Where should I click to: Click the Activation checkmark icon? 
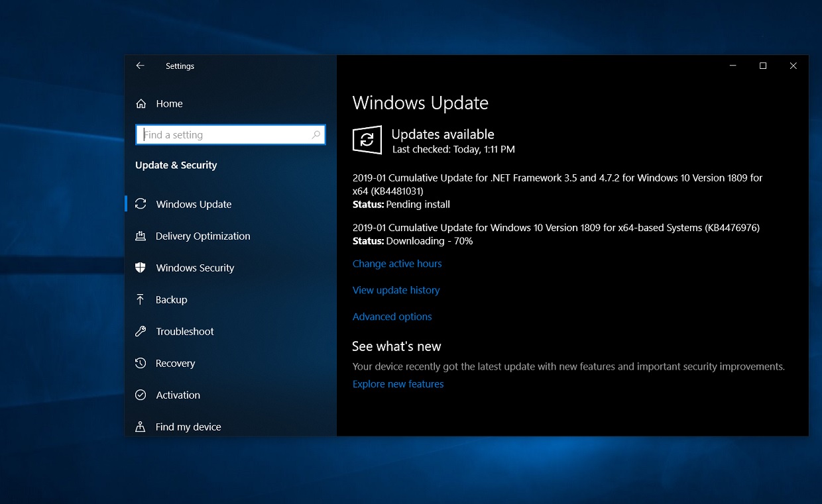[141, 395]
